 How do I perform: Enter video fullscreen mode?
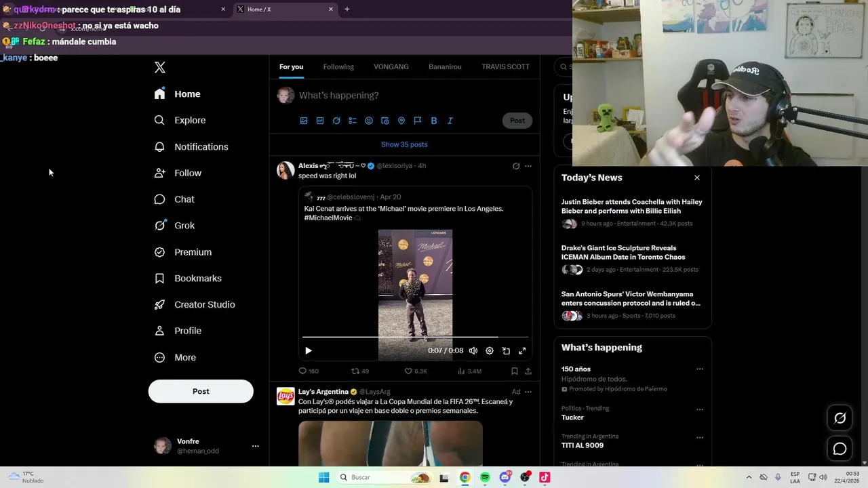click(x=522, y=350)
